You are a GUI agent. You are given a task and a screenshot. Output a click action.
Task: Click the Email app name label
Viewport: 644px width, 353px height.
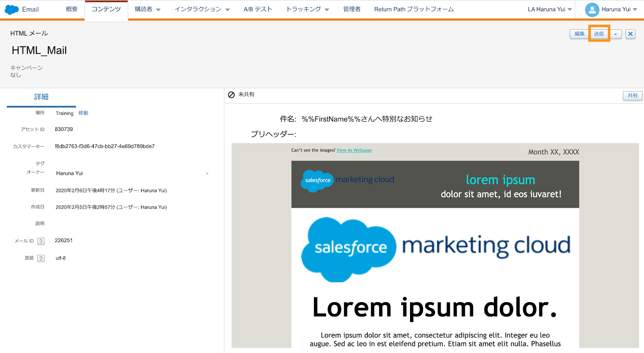pyautogui.click(x=31, y=9)
